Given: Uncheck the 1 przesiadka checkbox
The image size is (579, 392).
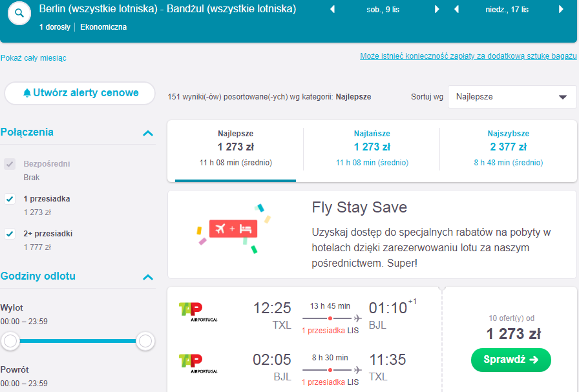Looking at the screenshot, I should click(10, 199).
